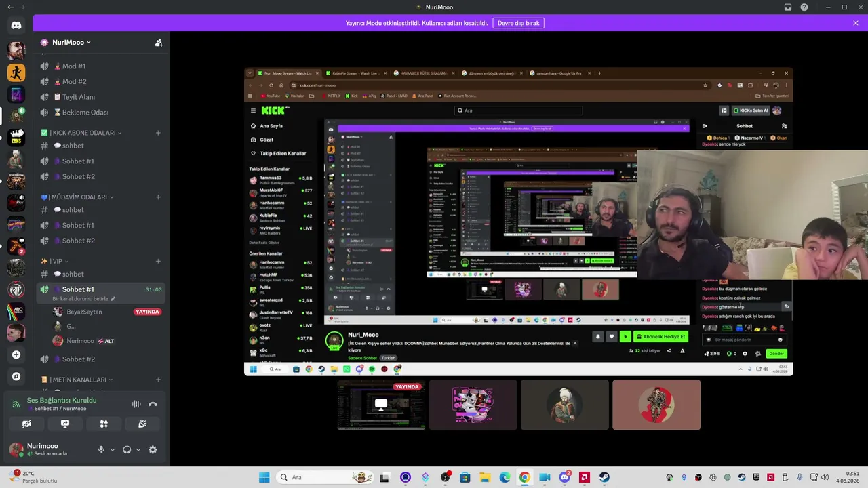The width and height of the screenshot is (868, 488).
Task: Join the Mod #1 voice channel
Action: pos(100,66)
